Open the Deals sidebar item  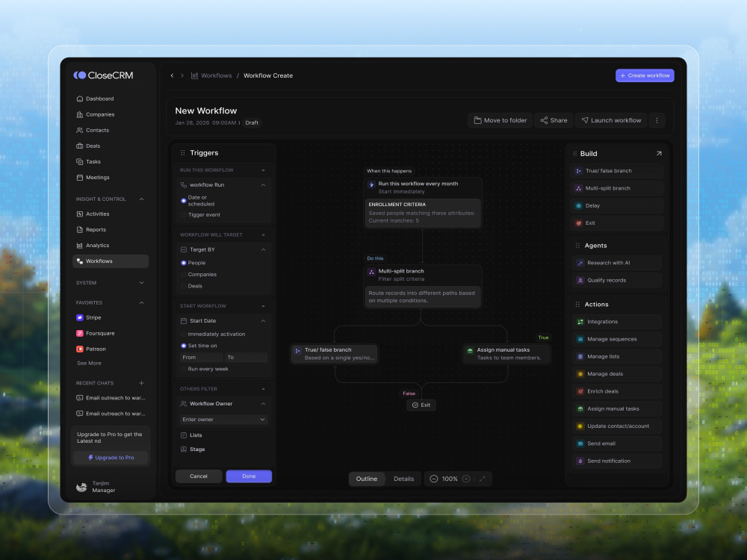coord(89,146)
